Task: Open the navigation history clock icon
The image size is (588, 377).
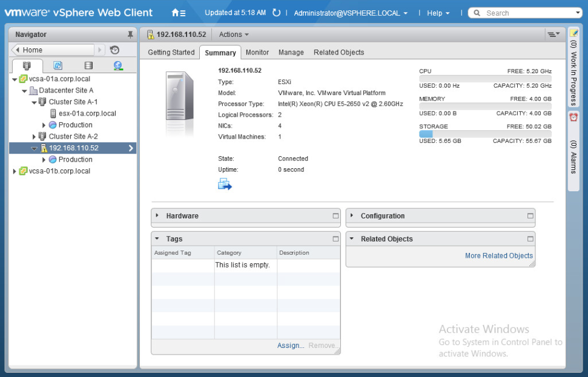Action: tap(114, 50)
